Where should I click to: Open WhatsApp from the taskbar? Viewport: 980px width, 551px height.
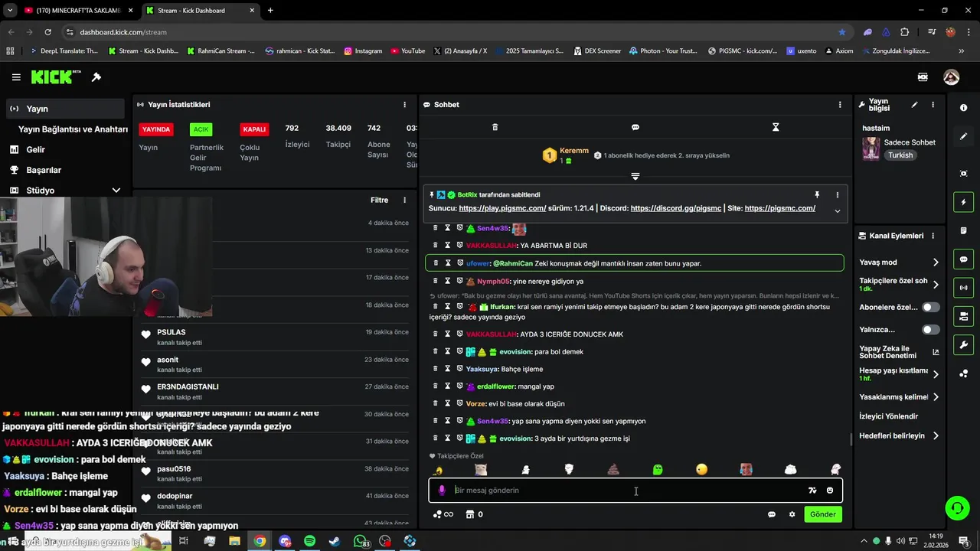coord(361,541)
